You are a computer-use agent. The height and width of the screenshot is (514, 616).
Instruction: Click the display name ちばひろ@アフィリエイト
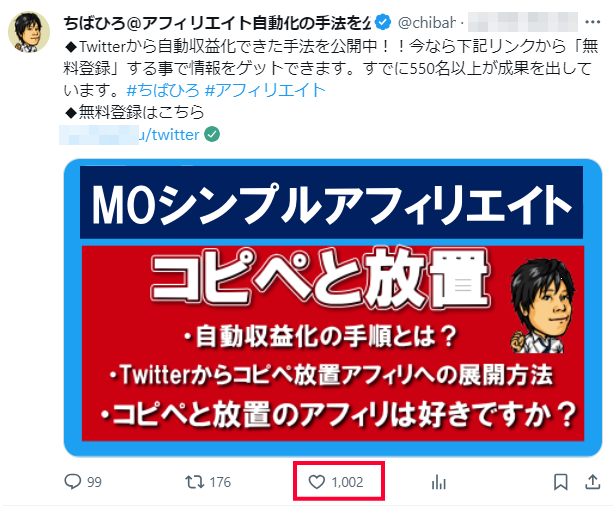217,23
